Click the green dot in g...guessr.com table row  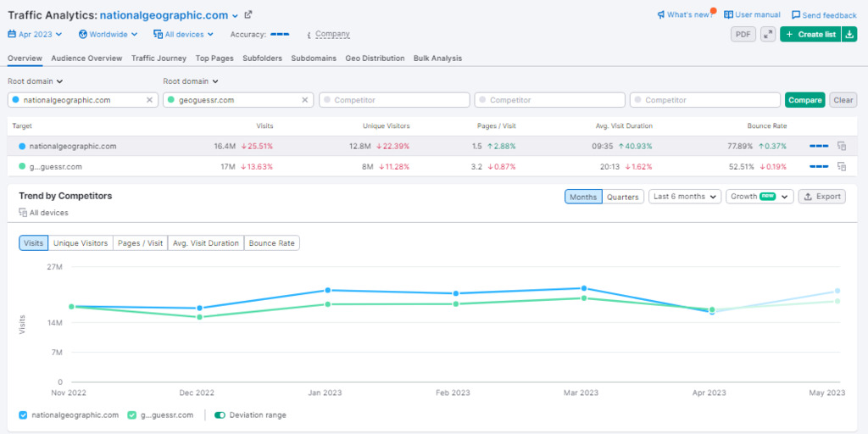pyautogui.click(x=22, y=166)
